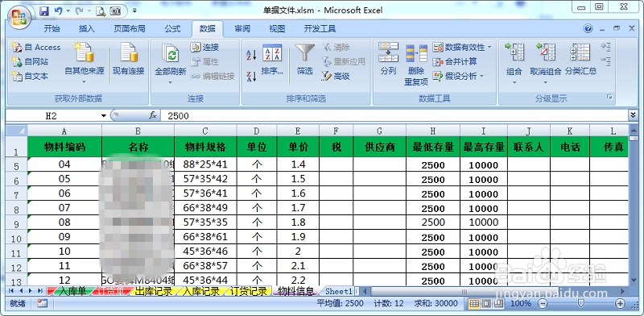This screenshot has width=644, height=316.
Task: Redo action in Quick Access toolbar
Action: click(x=80, y=11)
